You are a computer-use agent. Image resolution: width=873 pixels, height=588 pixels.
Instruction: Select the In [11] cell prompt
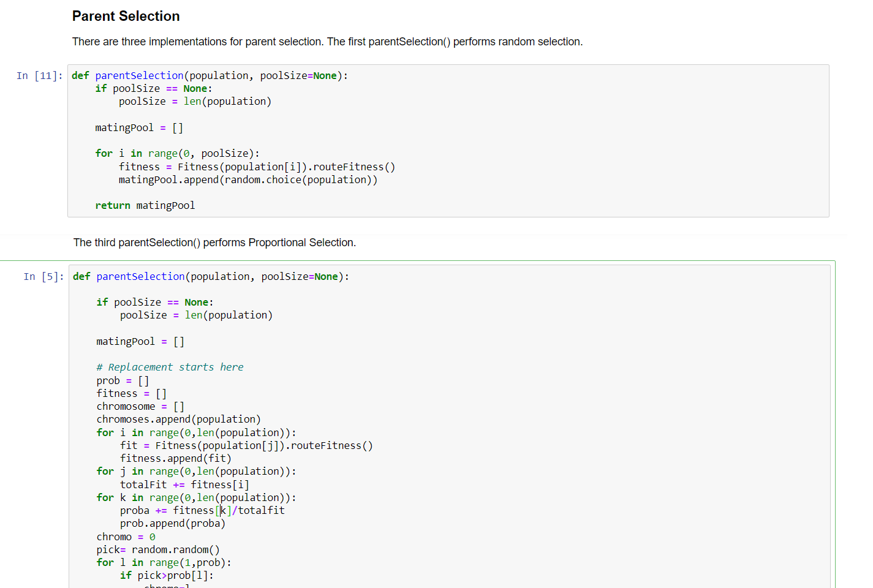pos(39,75)
